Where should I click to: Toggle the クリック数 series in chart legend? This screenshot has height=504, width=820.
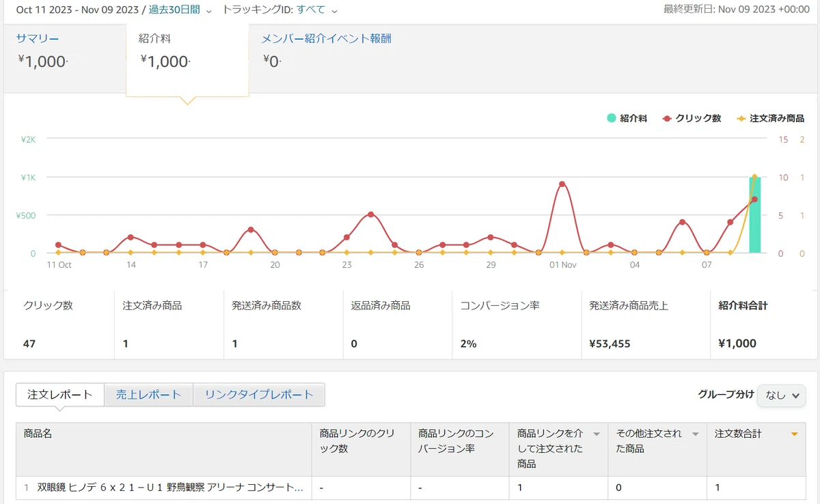(692, 118)
